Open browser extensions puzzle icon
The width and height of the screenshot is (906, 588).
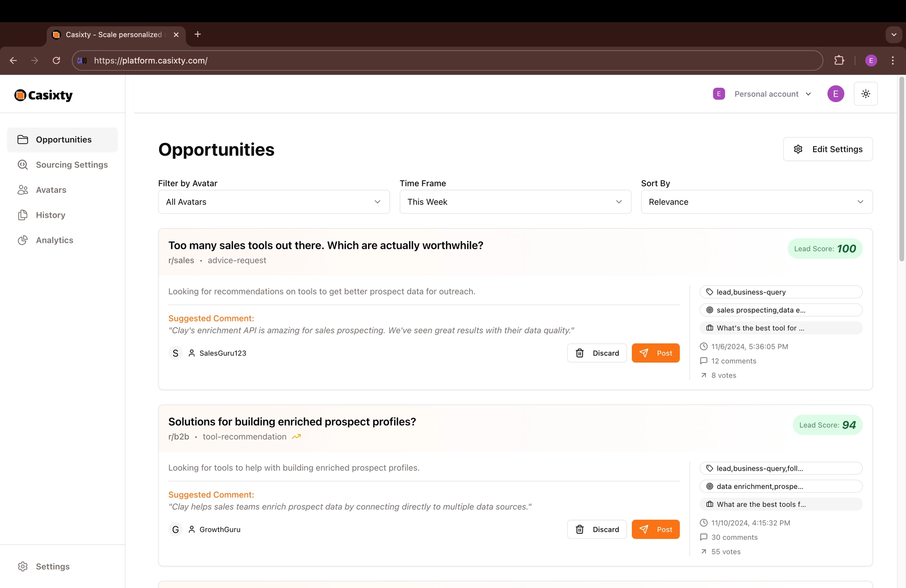tap(839, 60)
